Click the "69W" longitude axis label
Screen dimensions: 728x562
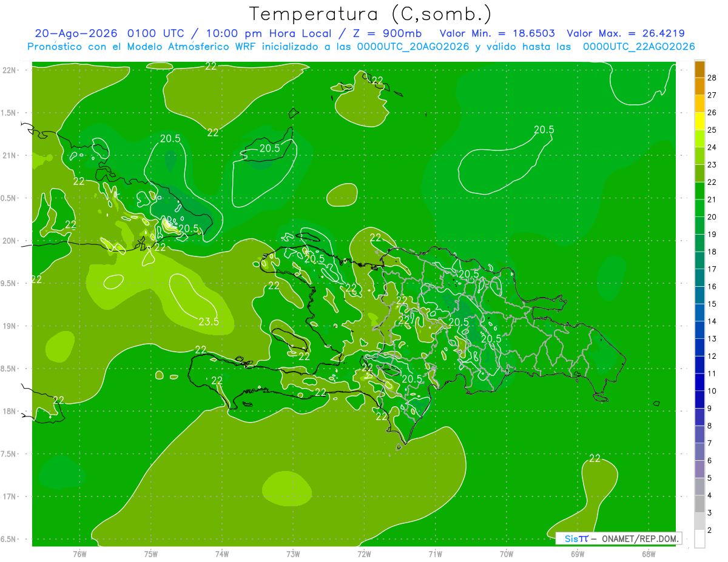coord(578,554)
